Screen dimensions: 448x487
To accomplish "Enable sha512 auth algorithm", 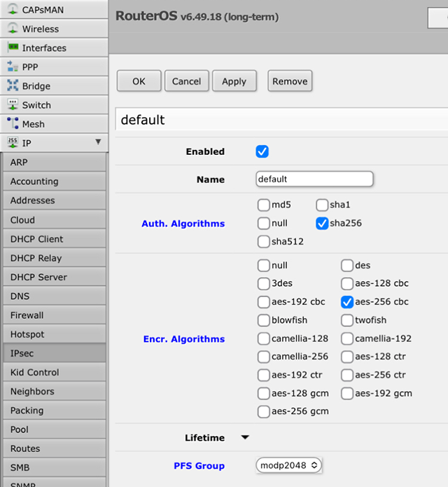I will point(263,242).
